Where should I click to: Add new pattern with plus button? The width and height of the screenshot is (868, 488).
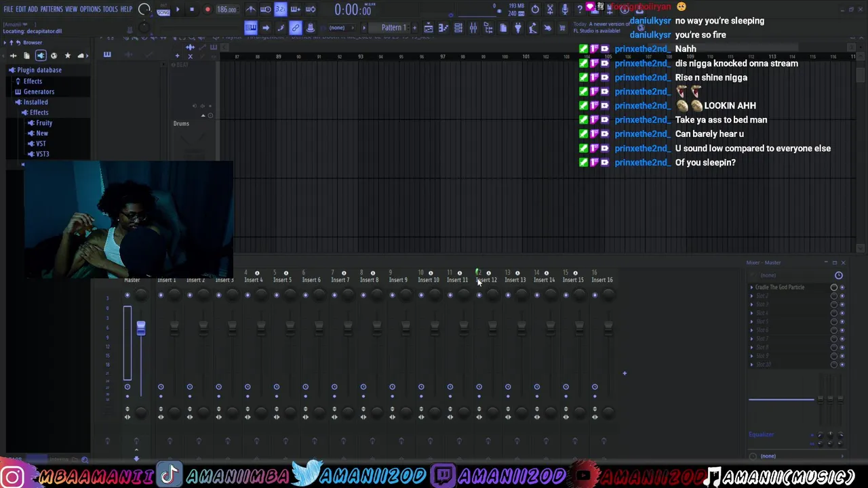(414, 28)
